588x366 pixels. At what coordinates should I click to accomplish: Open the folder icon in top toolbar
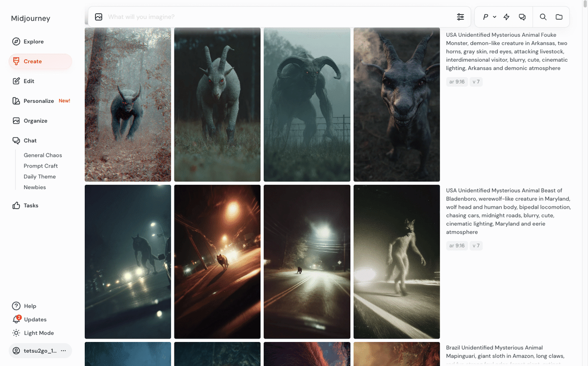(559, 17)
